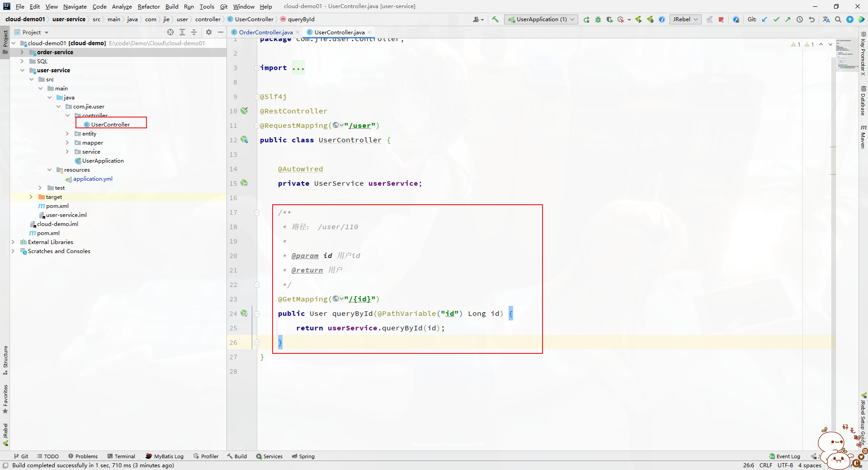Open Project panel options with the gear icon
The width and height of the screenshot is (868, 470).
pos(209,32)
